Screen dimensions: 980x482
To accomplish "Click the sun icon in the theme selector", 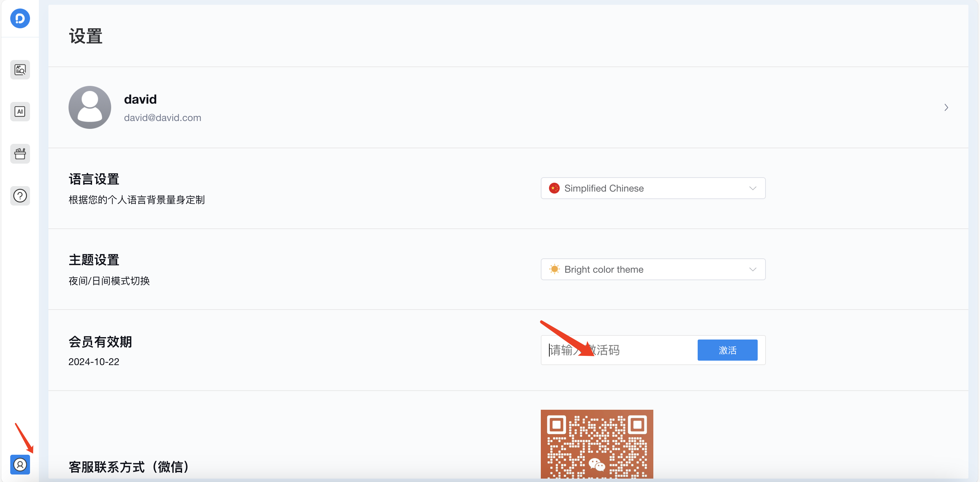I will [554, 269].
